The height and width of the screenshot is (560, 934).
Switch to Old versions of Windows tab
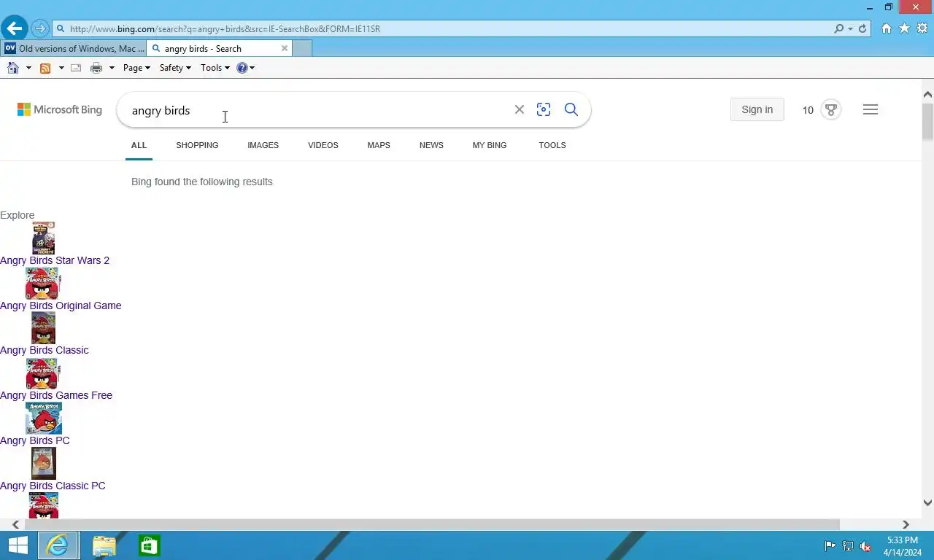coord(74,48)
